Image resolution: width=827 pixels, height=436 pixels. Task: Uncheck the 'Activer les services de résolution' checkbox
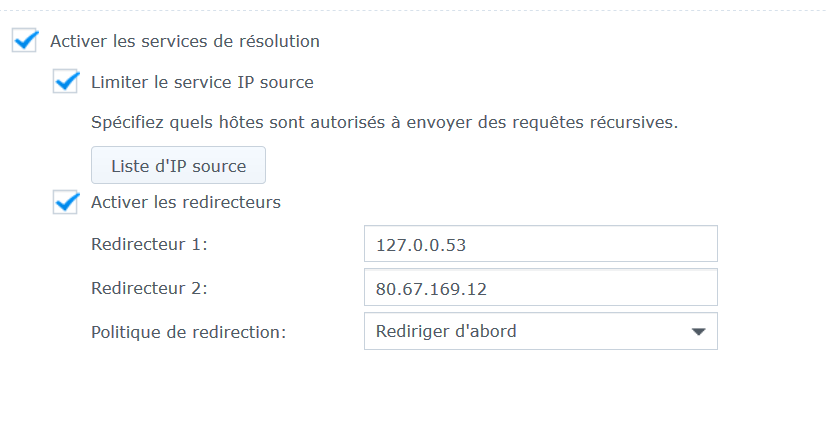25,42
